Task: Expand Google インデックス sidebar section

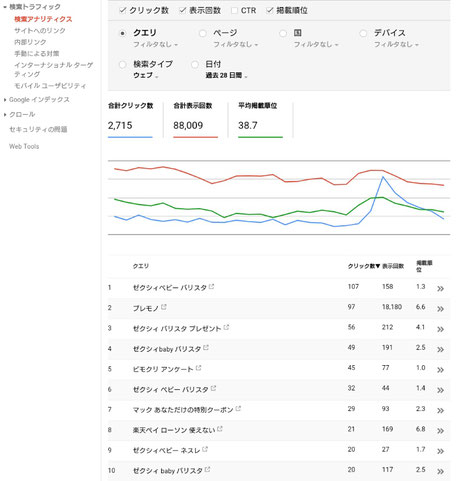Action: pos(37,100)
